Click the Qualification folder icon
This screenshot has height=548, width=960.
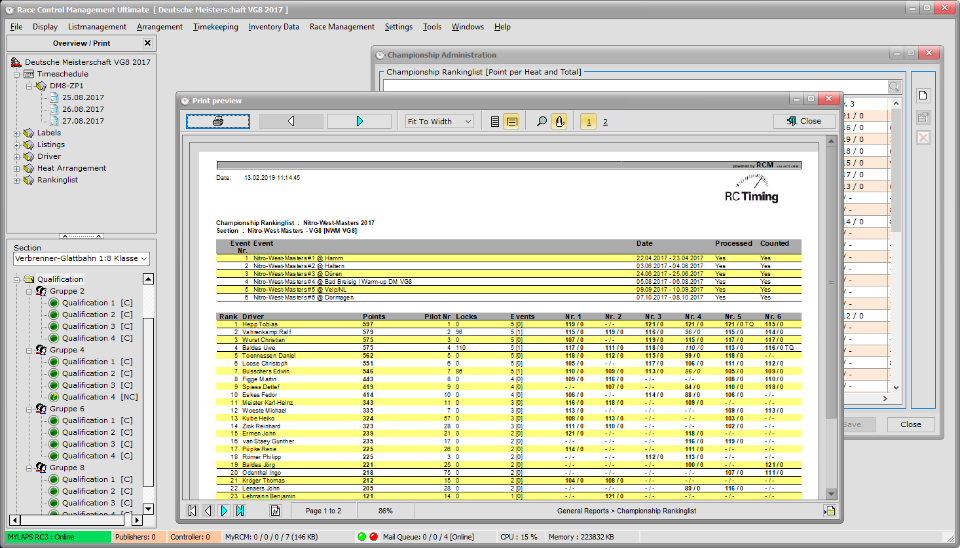[29, 279]
